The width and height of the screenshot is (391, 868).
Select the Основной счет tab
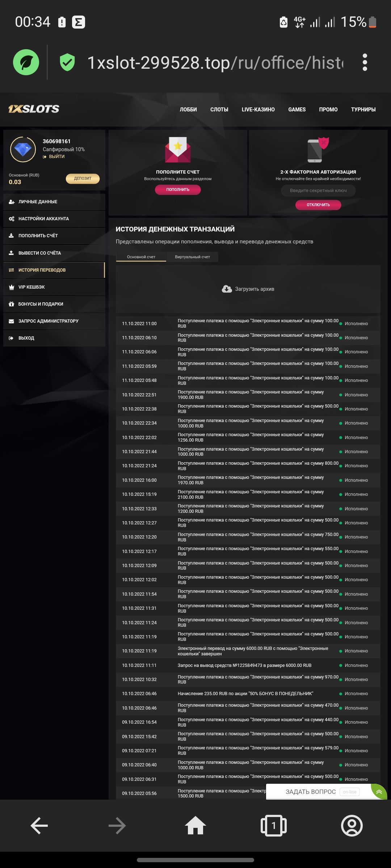[141, 257]
